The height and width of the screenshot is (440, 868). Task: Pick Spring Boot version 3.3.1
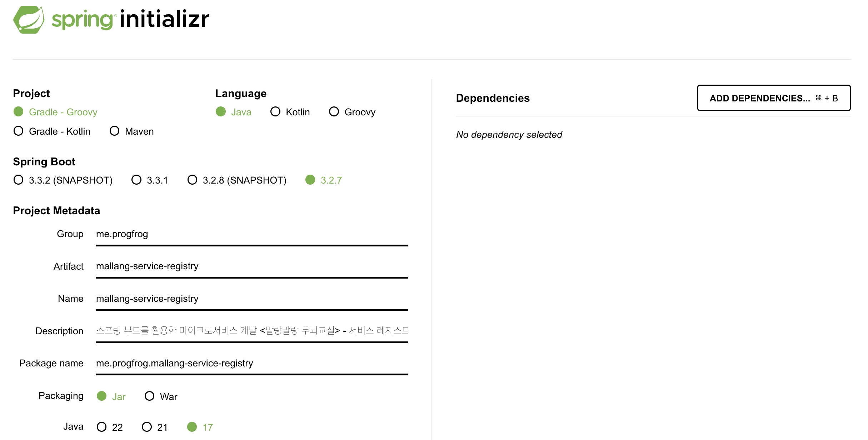136,180
